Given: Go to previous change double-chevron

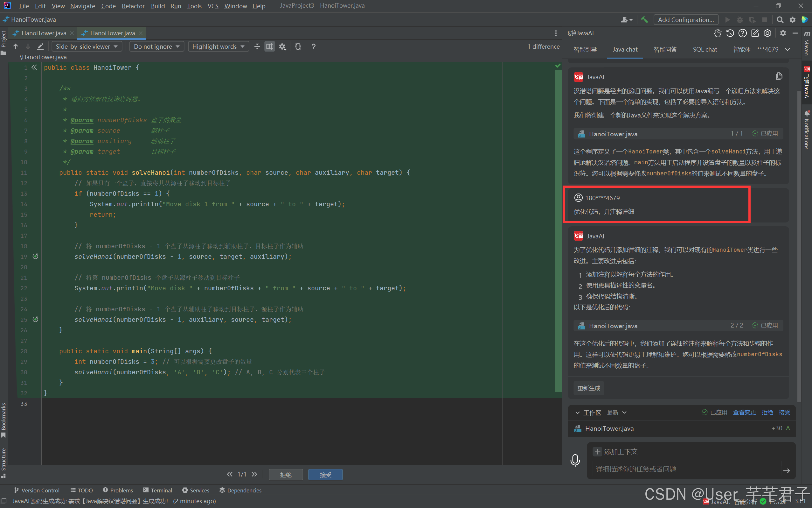Looking at the screenshot, I should point(230,474).
